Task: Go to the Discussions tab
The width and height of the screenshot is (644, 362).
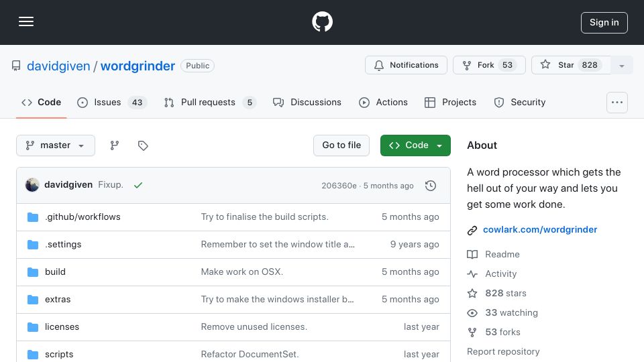Action: [x=307, y=102]
